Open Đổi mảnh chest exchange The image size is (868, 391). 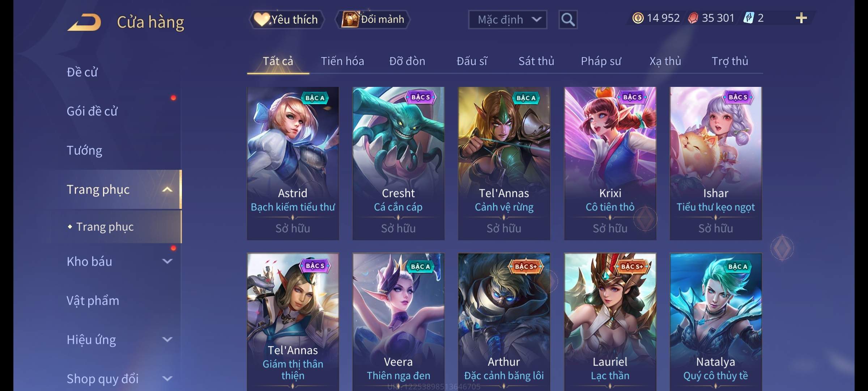pyautogui.click(x=373, y=19)
